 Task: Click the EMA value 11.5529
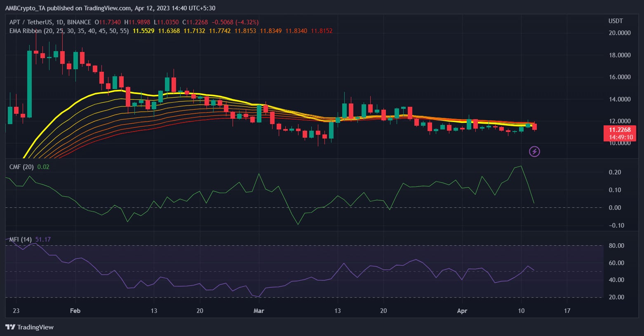pyautogui.click(x=143, y=31)
